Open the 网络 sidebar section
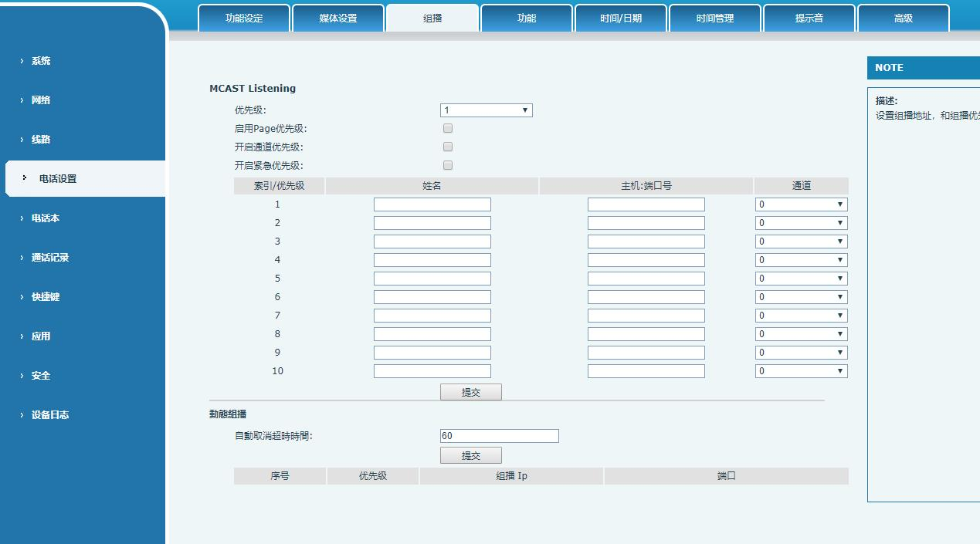Screen dimensions: 980x544 click(41, 100)
